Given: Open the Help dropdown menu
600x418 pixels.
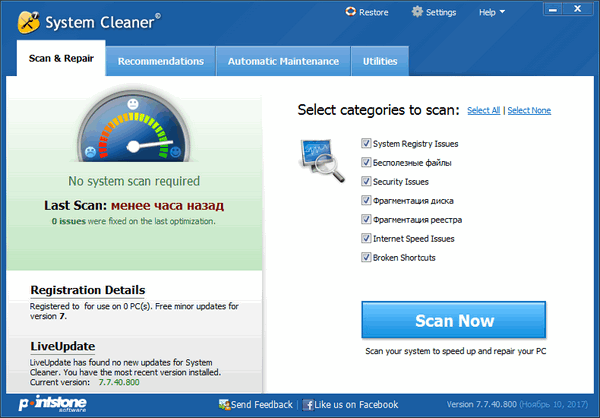Looking at the screenshot, I should point(492,12).
